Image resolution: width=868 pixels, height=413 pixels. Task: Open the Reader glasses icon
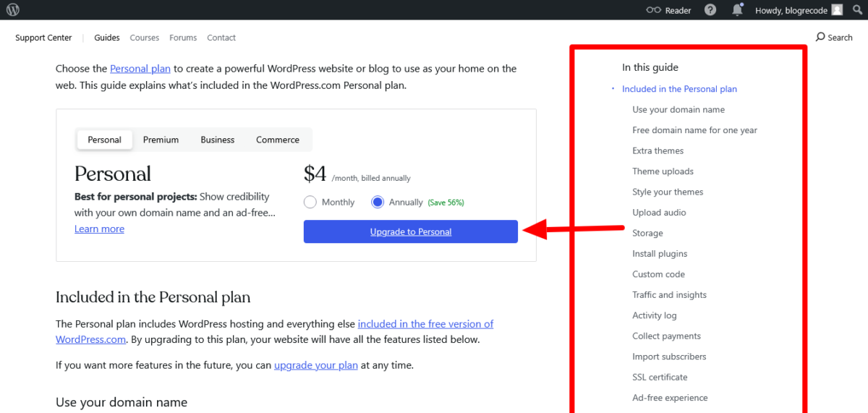click(x=654, y=10)
